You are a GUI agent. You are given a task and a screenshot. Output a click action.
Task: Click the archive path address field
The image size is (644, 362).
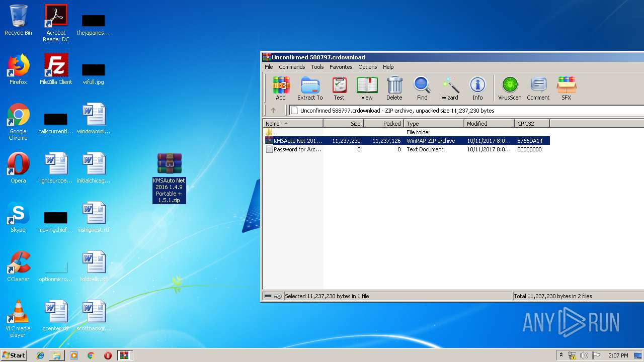click(x=466, y=111)
